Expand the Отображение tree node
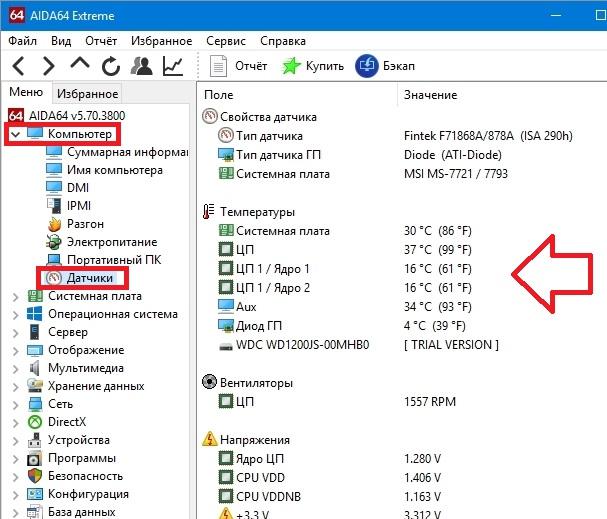Image resolution: width=607 pixels, height=519 pixels. 15,351
